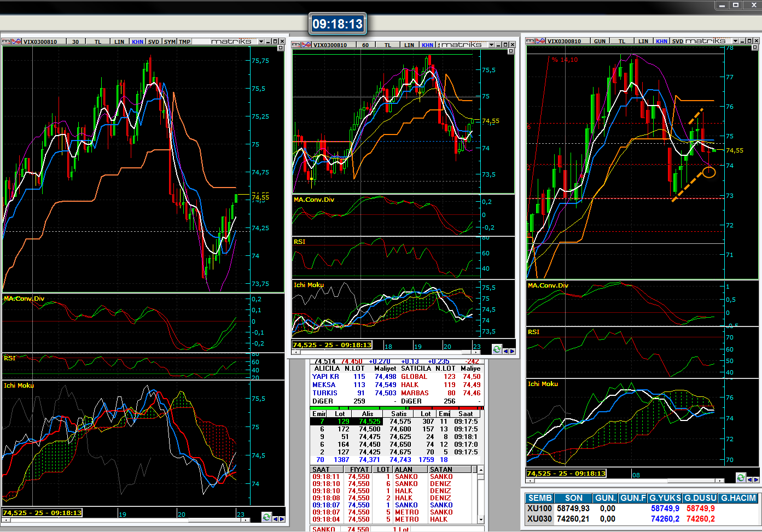Click the refresh icon on the middle chart

(x=497, y=349)
